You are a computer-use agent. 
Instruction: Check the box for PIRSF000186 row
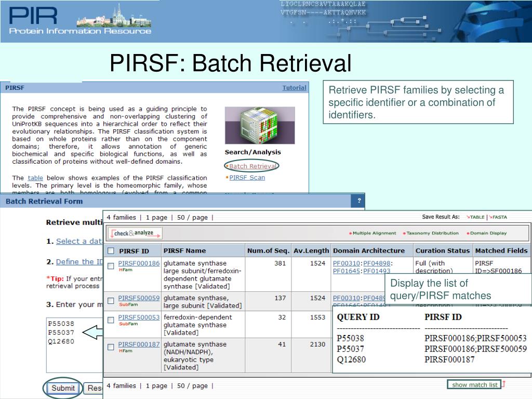[x=111, y=266]
